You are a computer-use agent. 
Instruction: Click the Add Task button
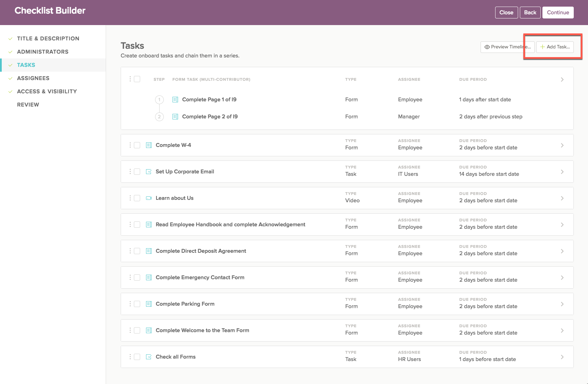(x=555, y=47)
